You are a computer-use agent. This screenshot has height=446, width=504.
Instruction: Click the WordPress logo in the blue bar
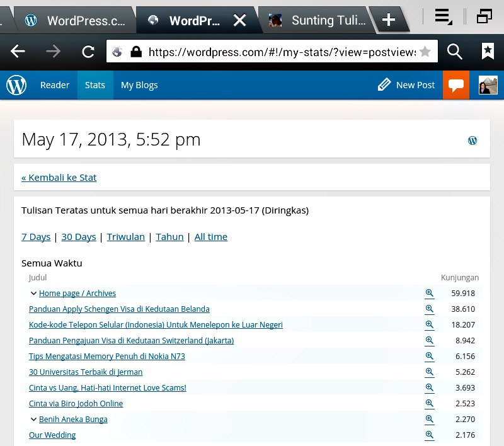(16, 85)
